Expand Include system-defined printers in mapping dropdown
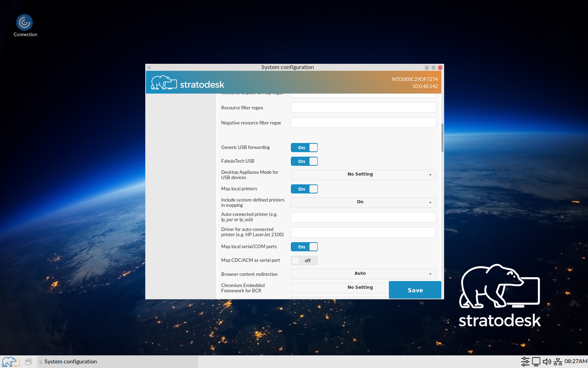Viewport: 588px width, 368px height. [363, 202]
